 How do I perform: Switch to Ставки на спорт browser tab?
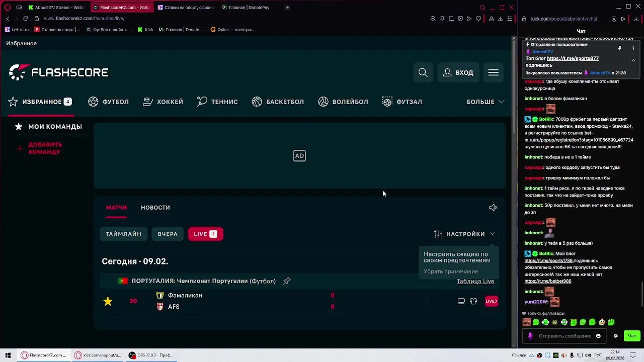pyautogui.click(x=186, y=8)
